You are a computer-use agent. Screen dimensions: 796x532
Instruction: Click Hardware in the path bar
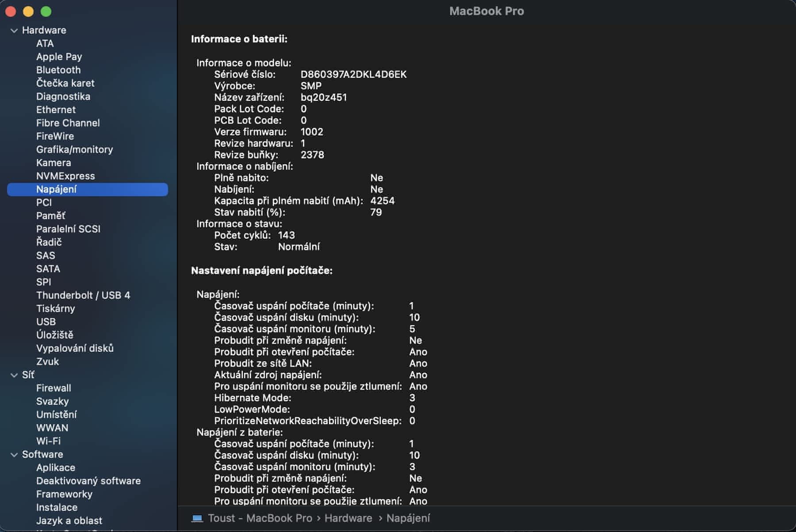coord(348,518)
